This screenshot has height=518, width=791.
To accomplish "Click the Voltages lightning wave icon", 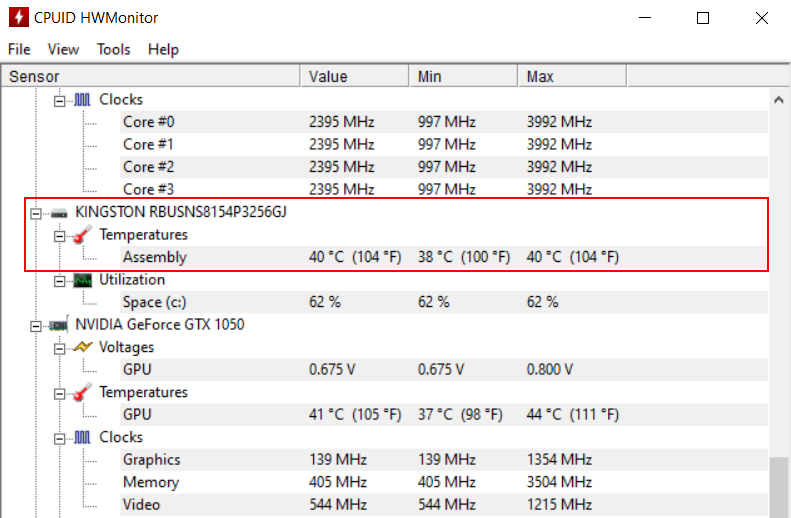I will click(82, 347).
